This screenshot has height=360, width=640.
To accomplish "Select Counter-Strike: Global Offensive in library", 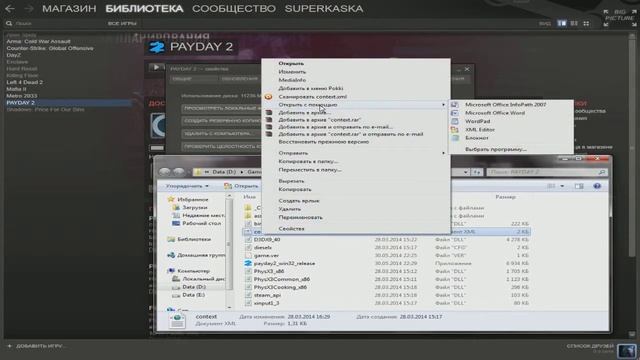I will pyautogui.click(x=50, y=48).
